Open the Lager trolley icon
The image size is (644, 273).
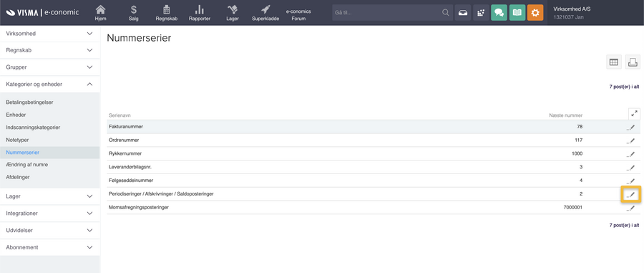coord(233,9)
